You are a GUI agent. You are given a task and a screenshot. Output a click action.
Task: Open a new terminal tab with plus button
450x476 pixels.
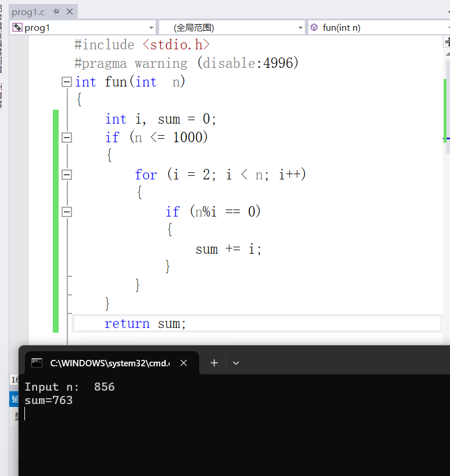pyautogui.click(x=214, y=363)
